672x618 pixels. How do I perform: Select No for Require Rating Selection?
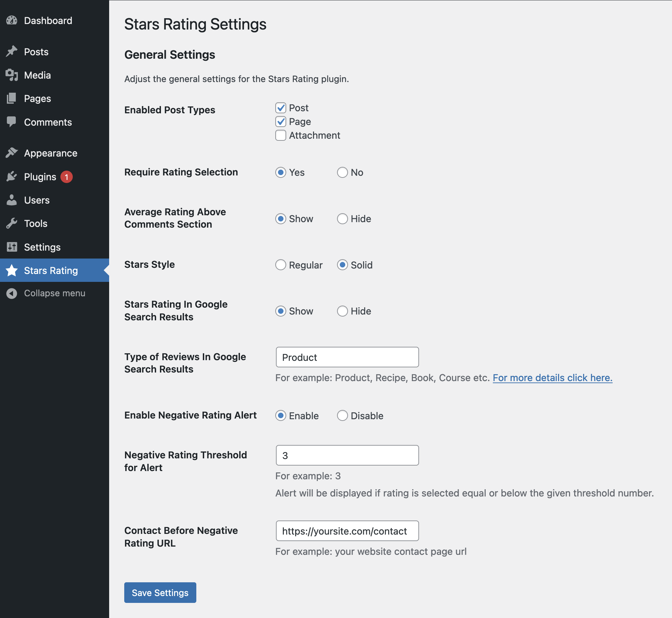pos(343,172)
